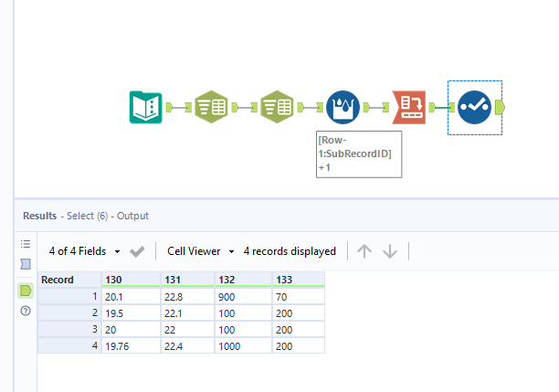559x392 pixels.
Task: Select the orange Cross Tab tool
Action: 407,108
